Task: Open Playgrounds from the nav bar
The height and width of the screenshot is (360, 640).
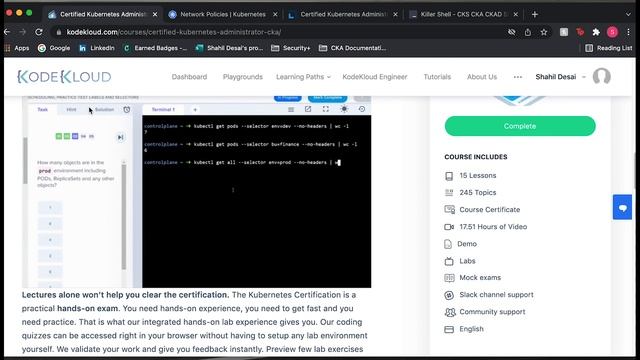Action: click(x=242, y=77)
